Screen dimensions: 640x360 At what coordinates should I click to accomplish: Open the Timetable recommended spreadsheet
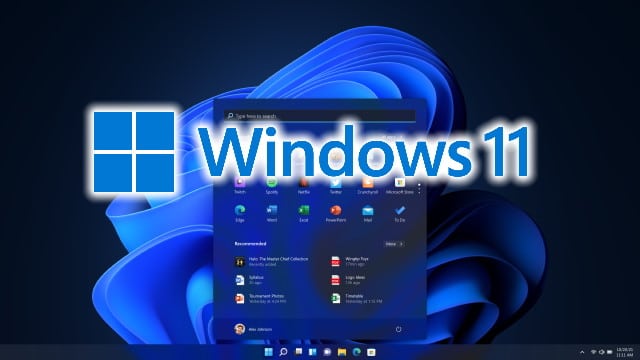[357, 298]
